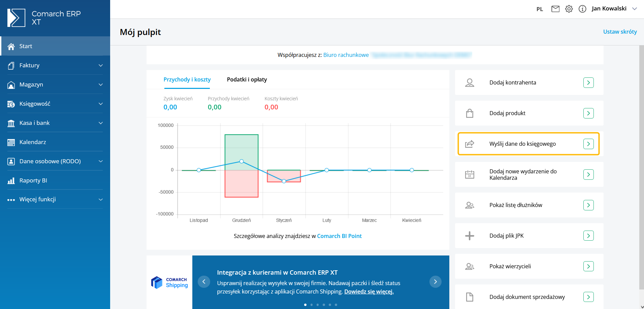The height and width of the screenshot is (309, 644).
Task: Open Faktury menu label
Action: 29,65
